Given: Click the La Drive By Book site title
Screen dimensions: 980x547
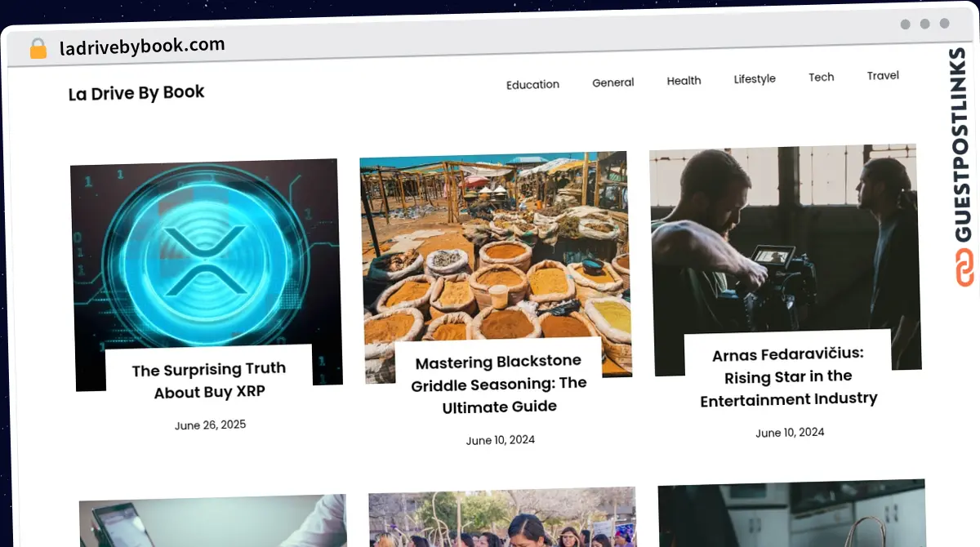Looking at the screenshot, I should pos(136,92).
